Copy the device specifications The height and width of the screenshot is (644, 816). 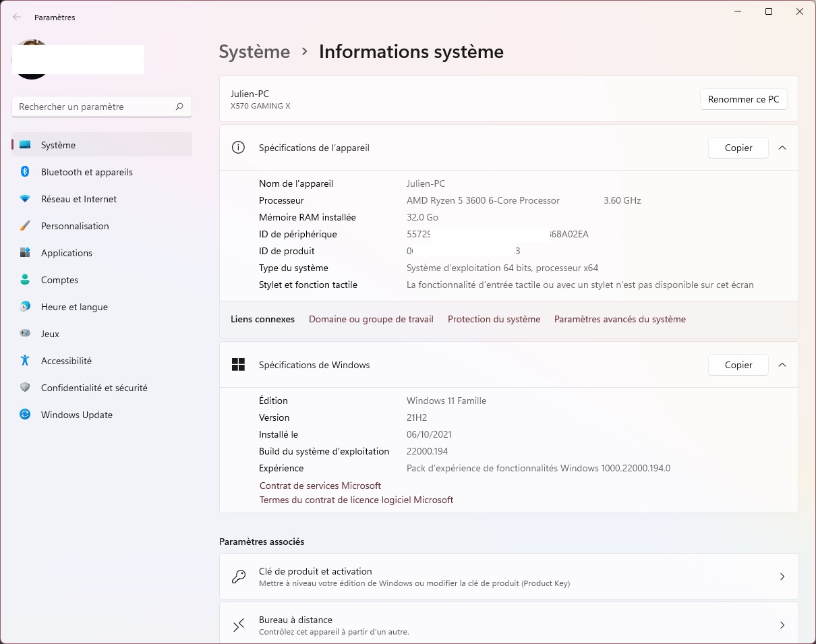pyautogui.click(x=738, y=148)
